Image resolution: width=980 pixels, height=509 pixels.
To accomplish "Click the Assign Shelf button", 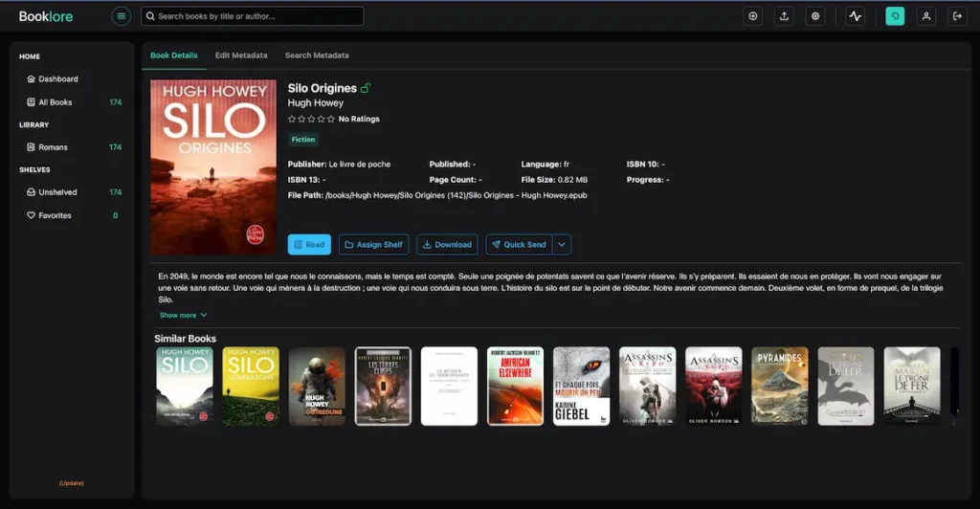I will [374, 244].
